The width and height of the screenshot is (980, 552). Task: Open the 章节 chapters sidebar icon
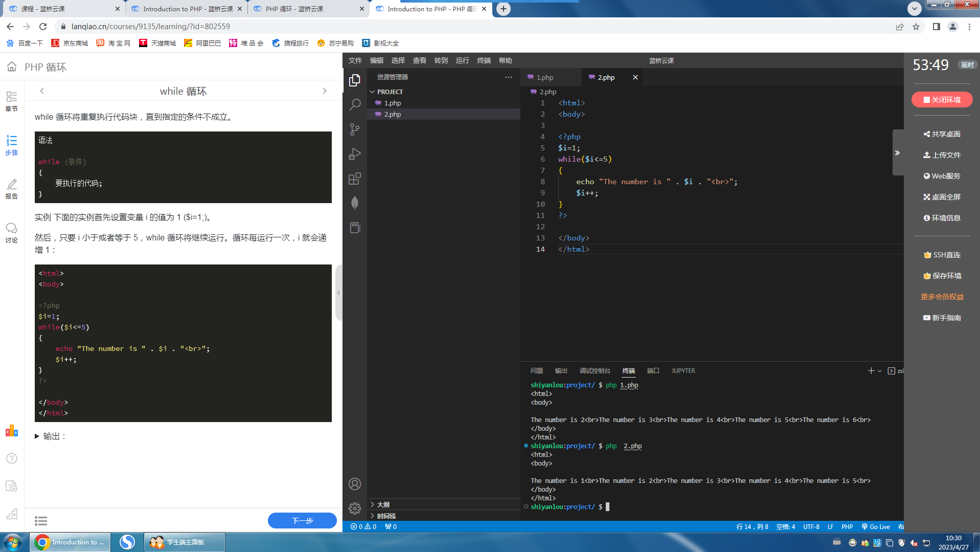pos(11,101)
